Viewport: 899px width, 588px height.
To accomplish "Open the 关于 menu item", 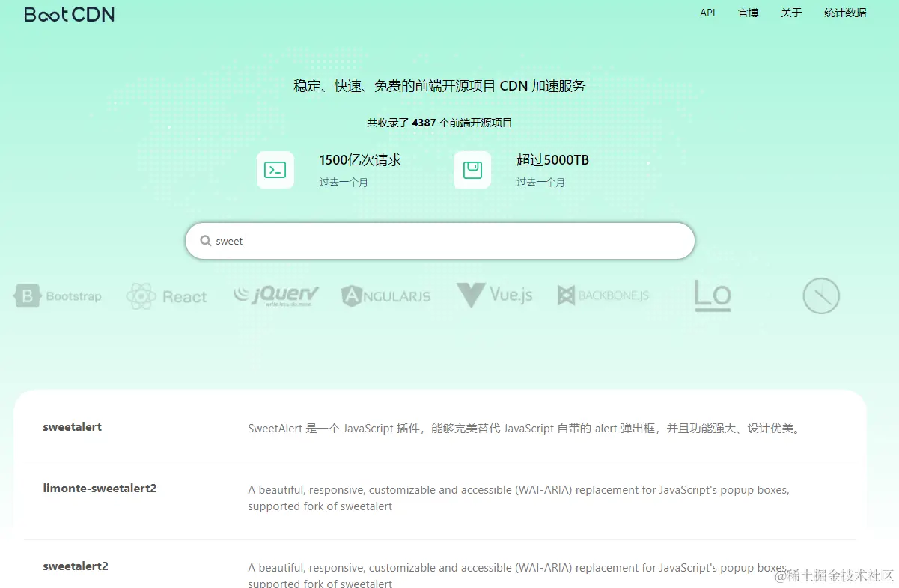I will tap(791, 13).
